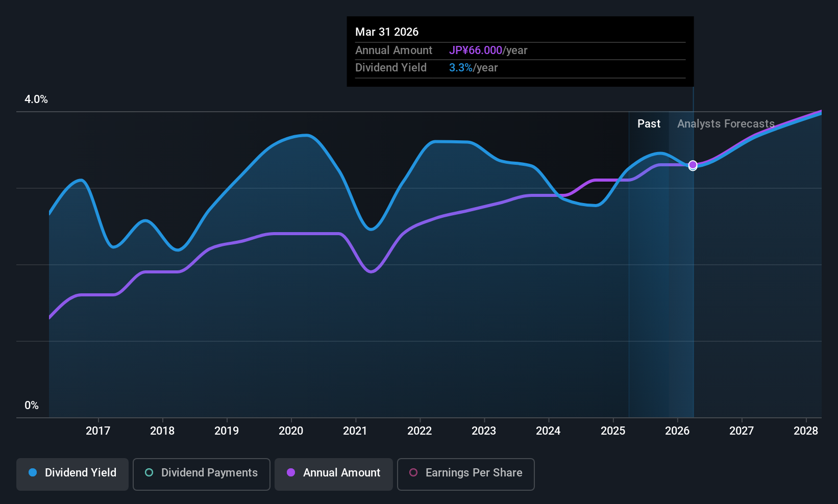Select the Annual Amount legend button
838x504 pixels.
tap(333, 473)
